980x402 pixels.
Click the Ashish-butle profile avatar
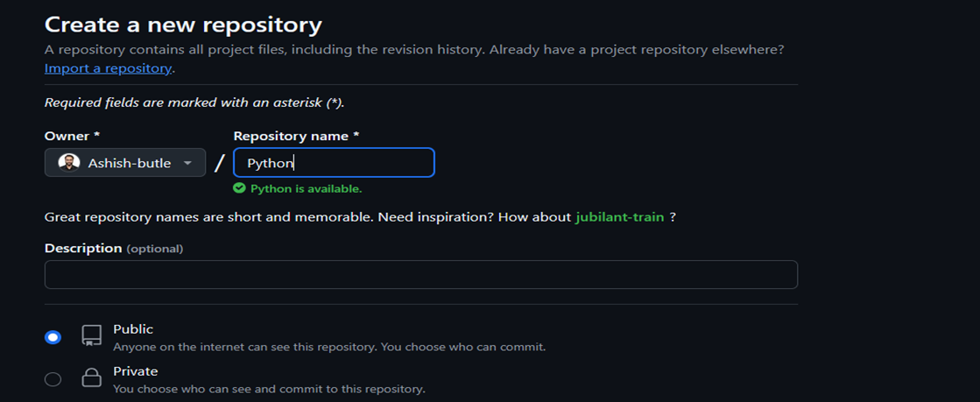[x=69, y=163]
